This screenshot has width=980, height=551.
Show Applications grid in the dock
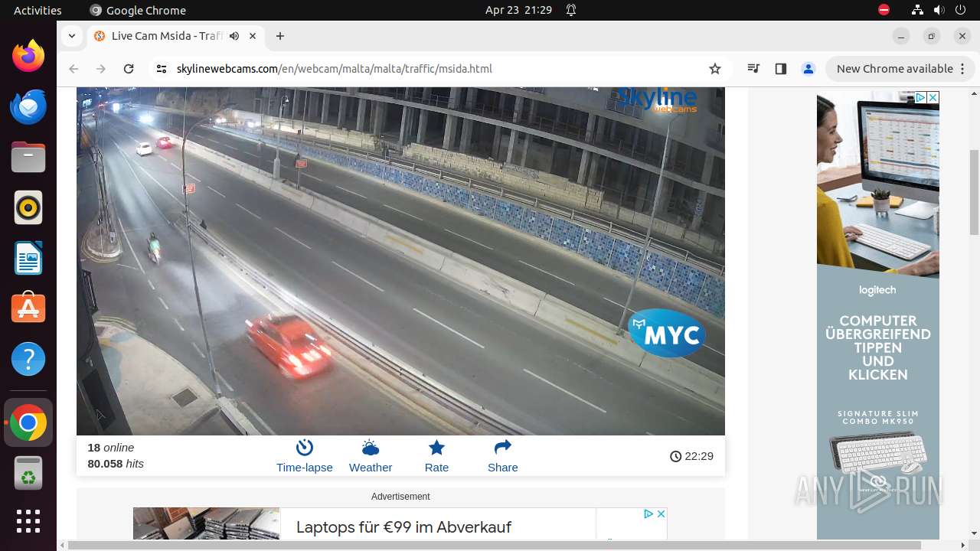click(28, 521)
